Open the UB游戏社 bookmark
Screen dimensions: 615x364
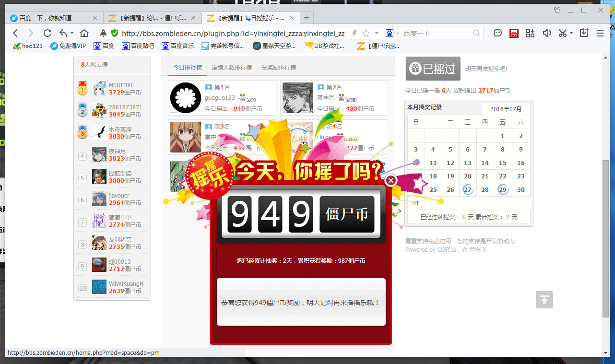pyautogui.click(x=325, y=46)
